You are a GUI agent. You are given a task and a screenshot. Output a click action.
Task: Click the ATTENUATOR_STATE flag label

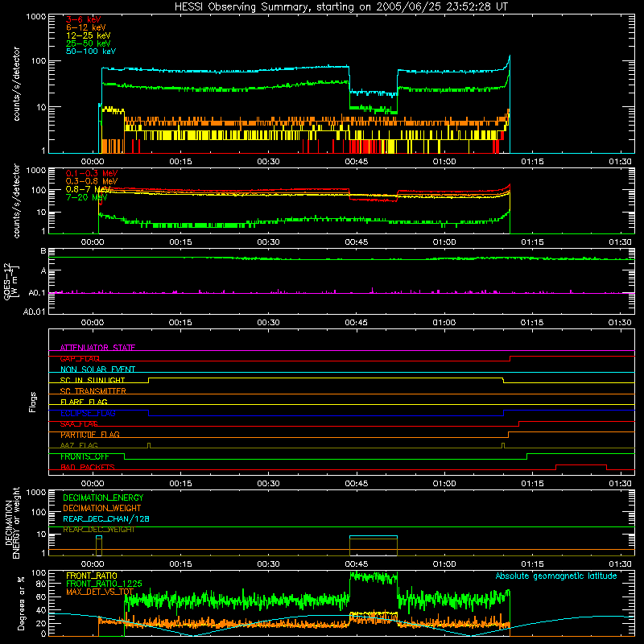97,348
